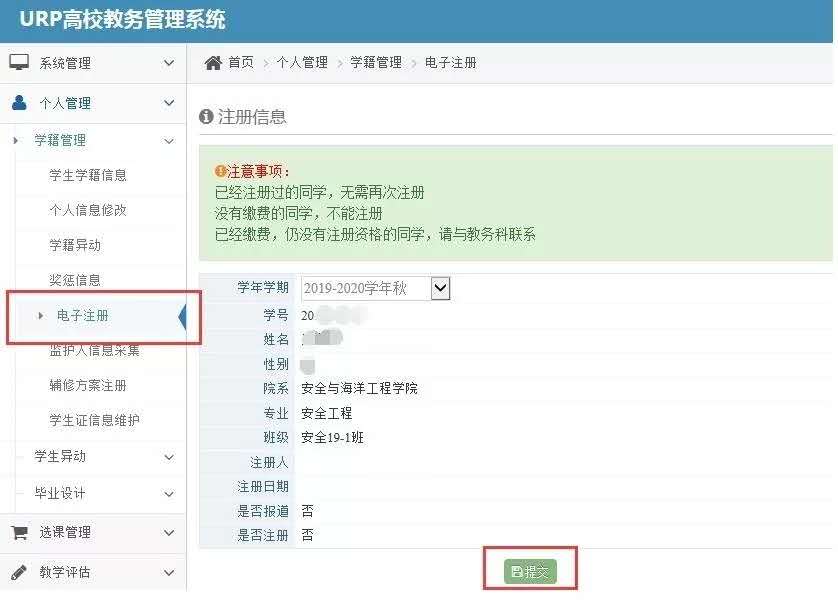
Task: Go to 学籍异动 in the sidebar
Action: tap(75, 245)
